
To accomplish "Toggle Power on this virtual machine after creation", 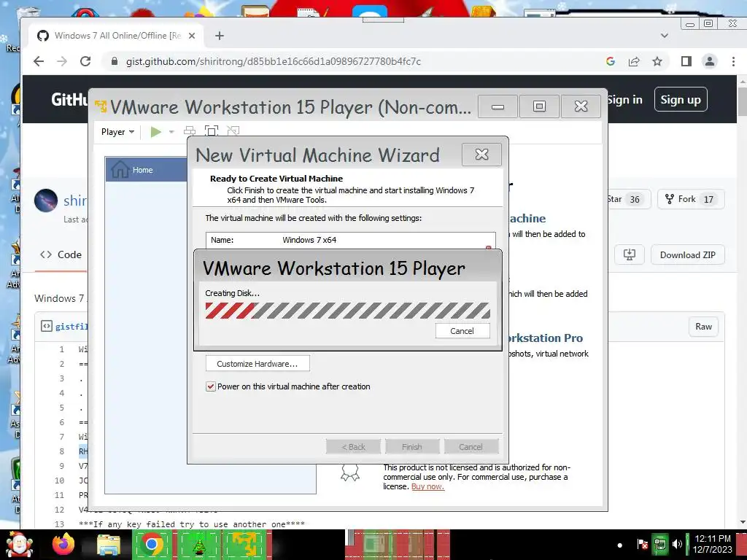I will pyautogui.click(x=211, y=386).
